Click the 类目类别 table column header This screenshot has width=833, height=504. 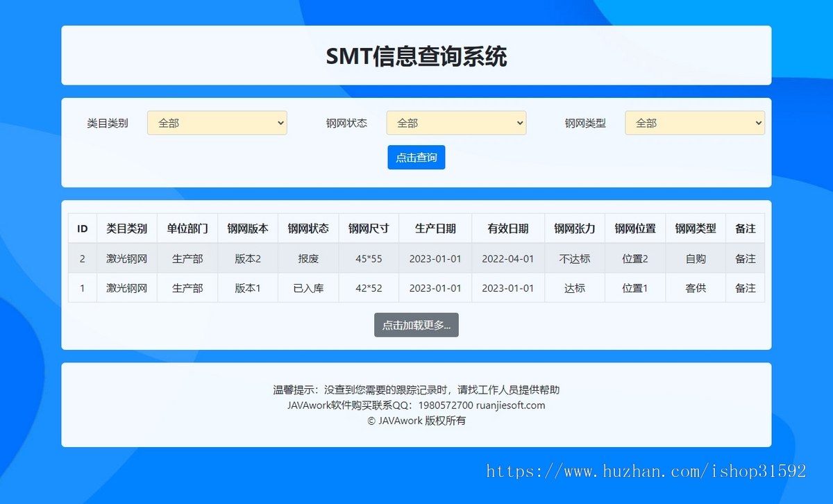pos(127,228)
